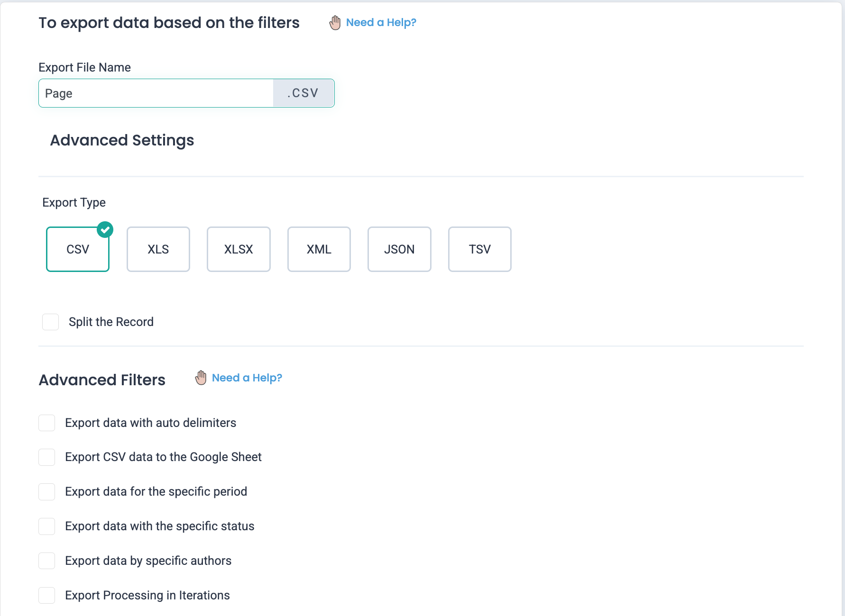The image size is (845, 616).
Task: Enable Export CSV data to Google Sheet
Action: [x=47, y=457]
